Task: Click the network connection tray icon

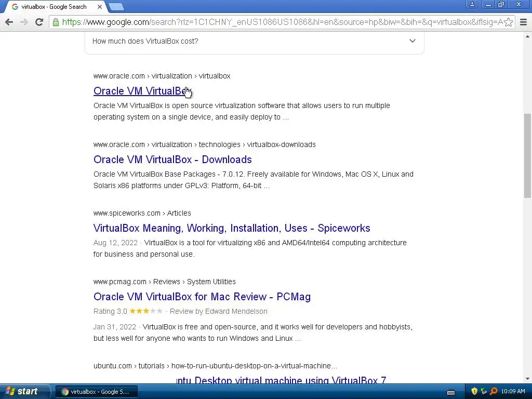Action: pos(484,391)
